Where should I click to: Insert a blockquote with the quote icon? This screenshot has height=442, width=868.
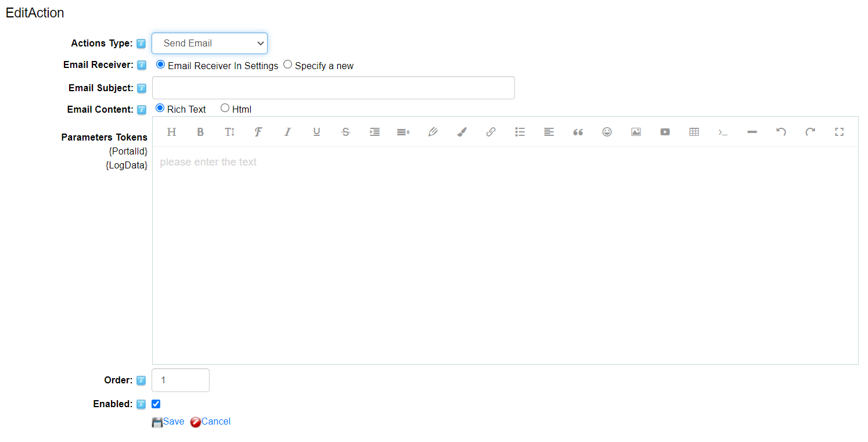pyautogui.click(x=578, y=132)
